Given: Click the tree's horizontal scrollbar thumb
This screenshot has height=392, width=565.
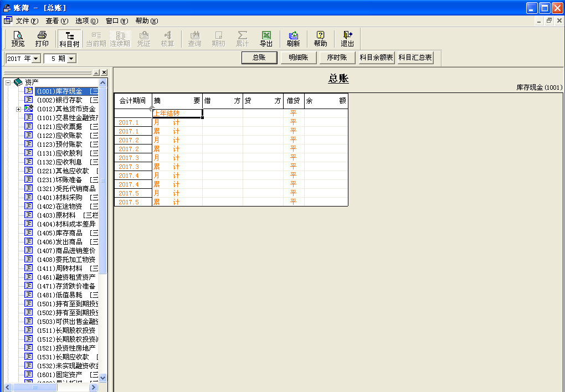Looking at the screenshot, I should [35, 388].
